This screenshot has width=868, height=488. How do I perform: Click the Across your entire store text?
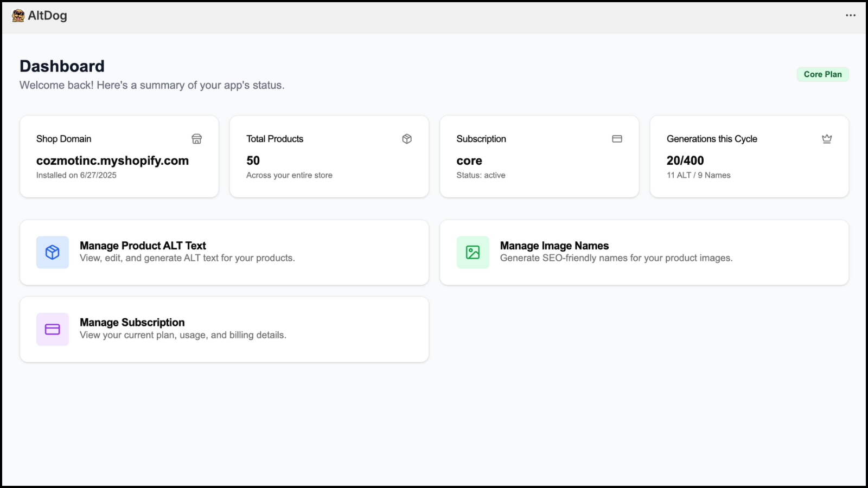point(289,175)
